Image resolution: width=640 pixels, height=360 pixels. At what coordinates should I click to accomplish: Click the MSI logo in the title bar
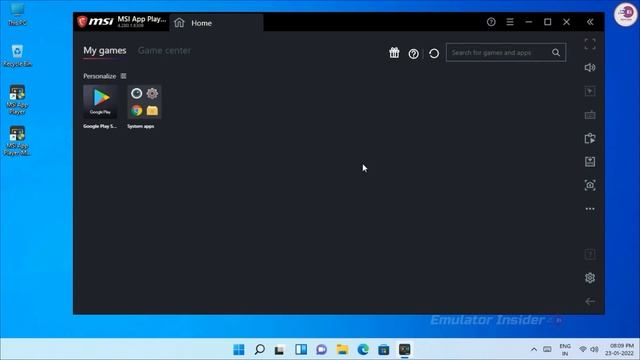(95, 21)
